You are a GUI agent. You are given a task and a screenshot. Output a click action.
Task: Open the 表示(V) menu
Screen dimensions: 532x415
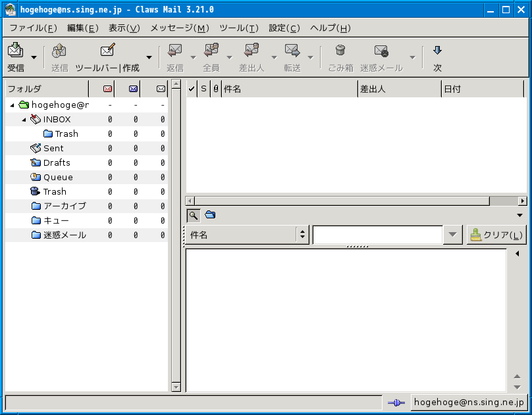coord(124,28)
